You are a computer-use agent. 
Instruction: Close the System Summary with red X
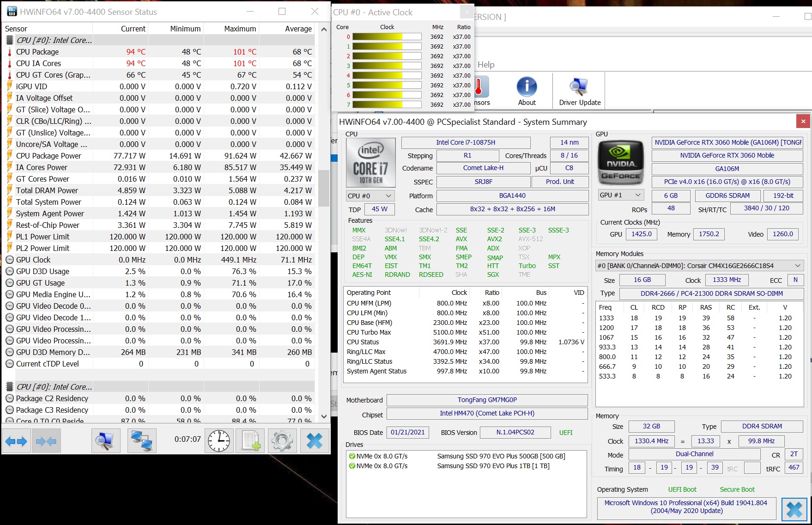[803, 121]
